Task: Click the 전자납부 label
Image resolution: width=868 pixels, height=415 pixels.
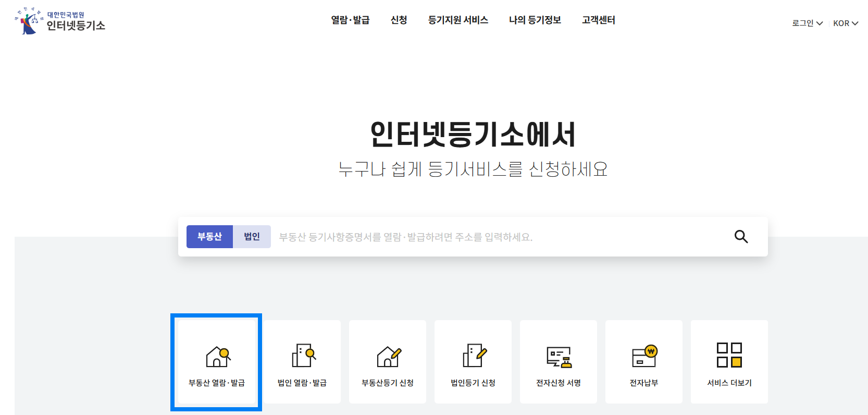Action: click(x=644, y=383)
